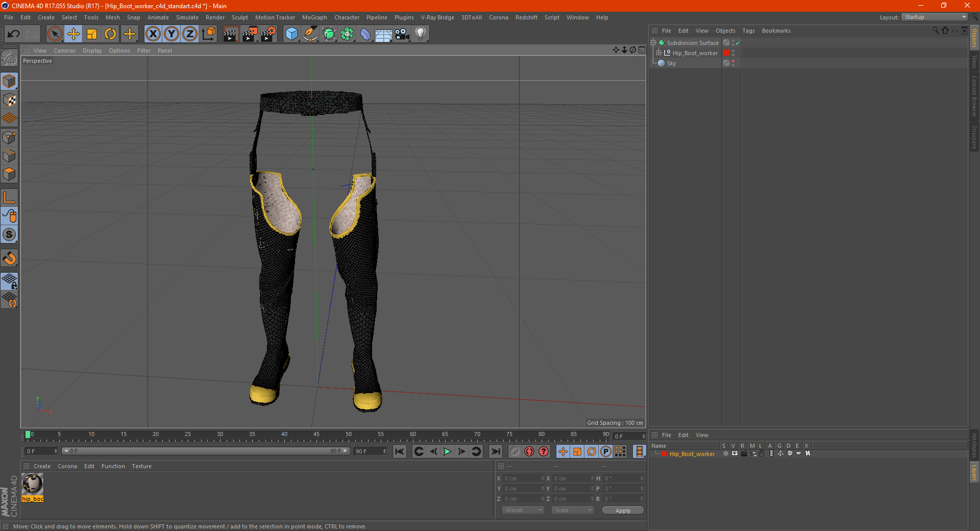The width and height of the screenshot is (980, 531).
Task: Add a floor environment object
Action: (383, 34)
